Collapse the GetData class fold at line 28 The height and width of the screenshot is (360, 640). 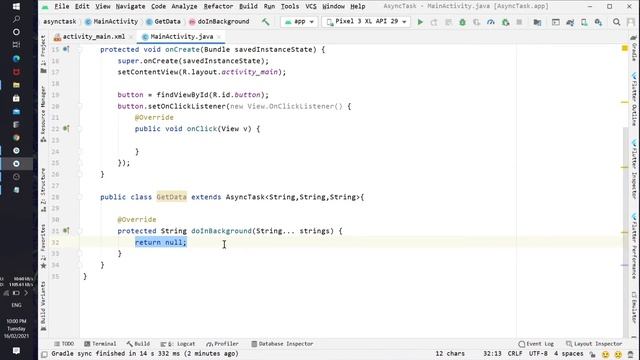80,197
